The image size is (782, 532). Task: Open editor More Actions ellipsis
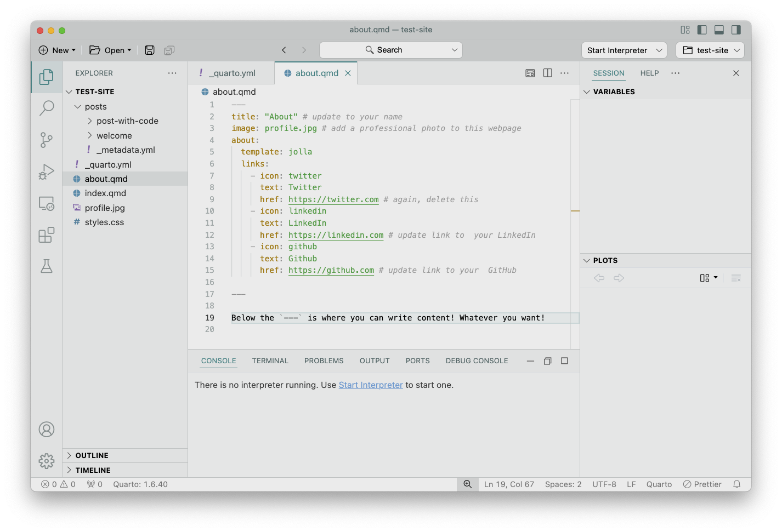tap(564, 73)
